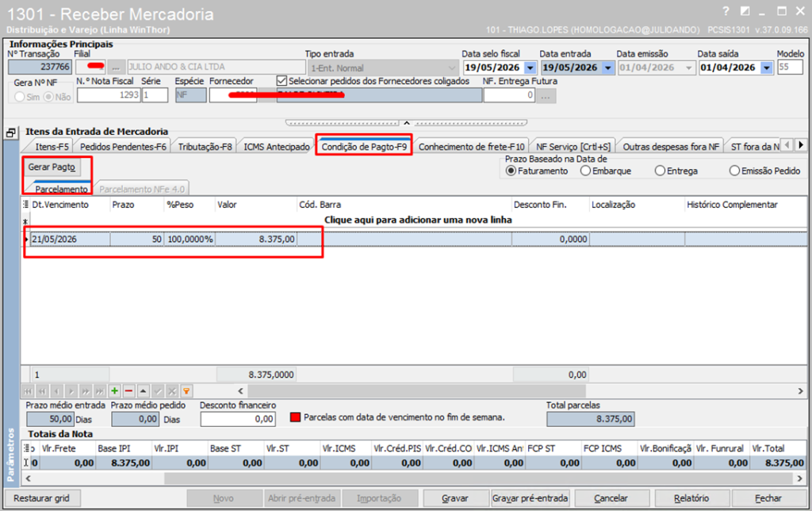The height and width of the screenshot is (511, 812).
Task: Choose the Emissão Pedido radio button
Action: point(733,171)
